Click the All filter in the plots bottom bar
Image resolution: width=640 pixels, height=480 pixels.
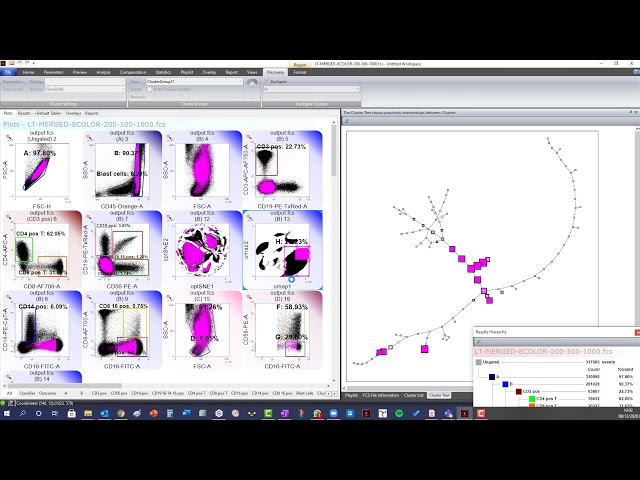click(9, 393)
